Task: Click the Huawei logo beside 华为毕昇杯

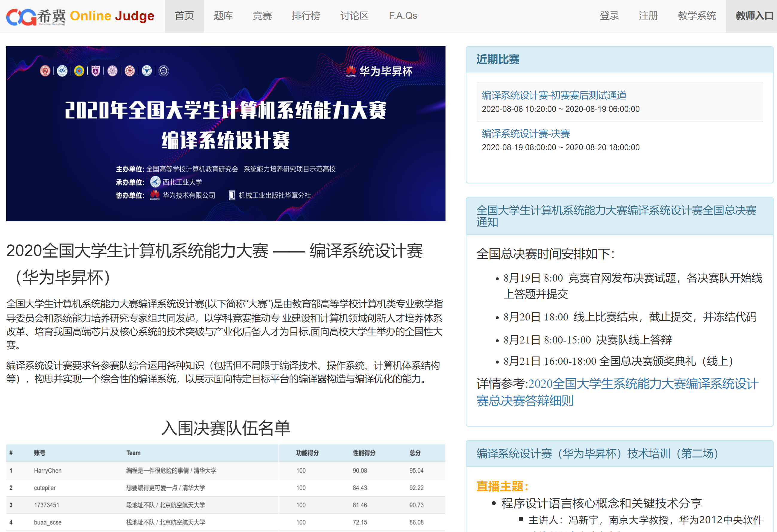Action: coord(351,71)
